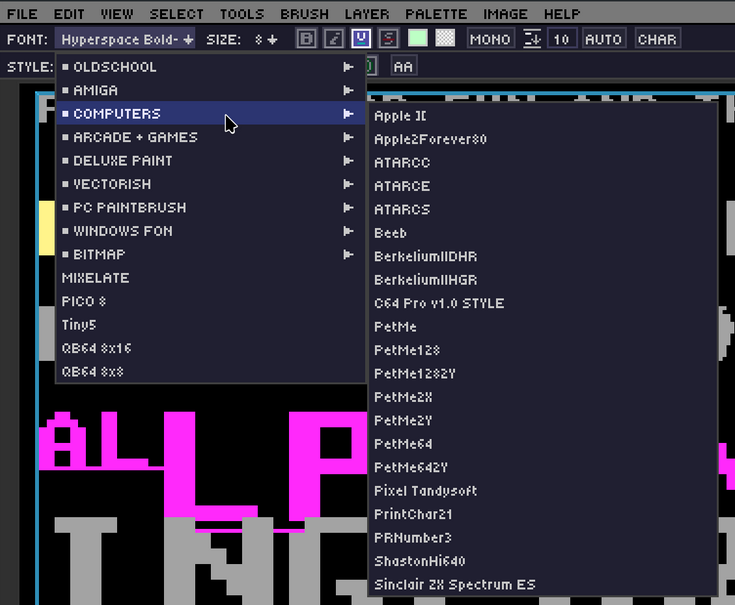The image size is (735, 605).
Task: Select the ShastonHi640 font
Action: pyautogui.click(x=543, y=561)
